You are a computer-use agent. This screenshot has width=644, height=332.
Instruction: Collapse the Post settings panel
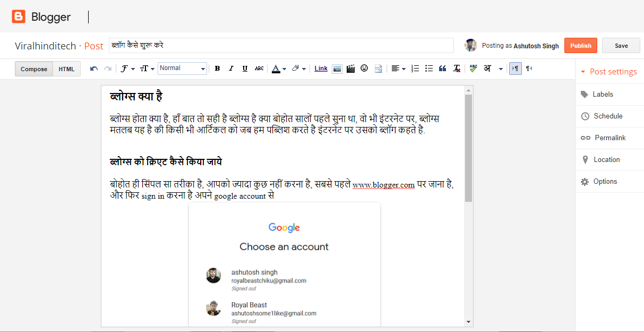point(608,72)
